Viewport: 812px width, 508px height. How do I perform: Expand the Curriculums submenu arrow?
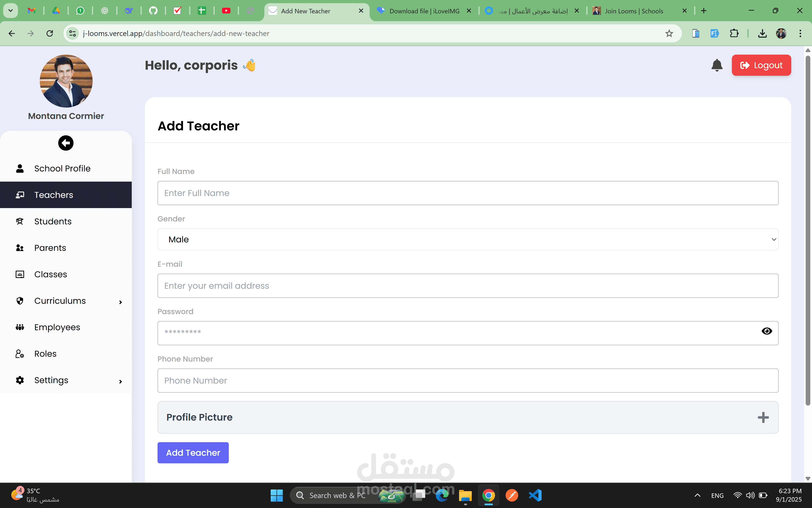[121, 302]
